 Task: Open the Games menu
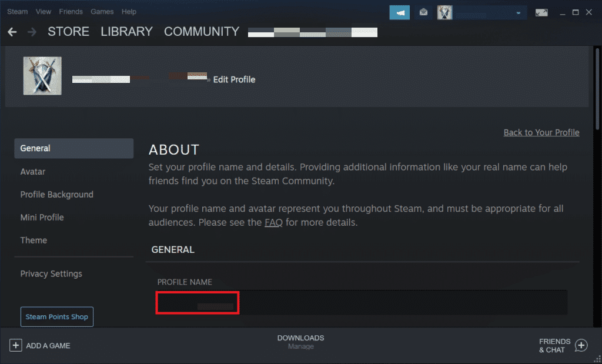tap(102, 12)
